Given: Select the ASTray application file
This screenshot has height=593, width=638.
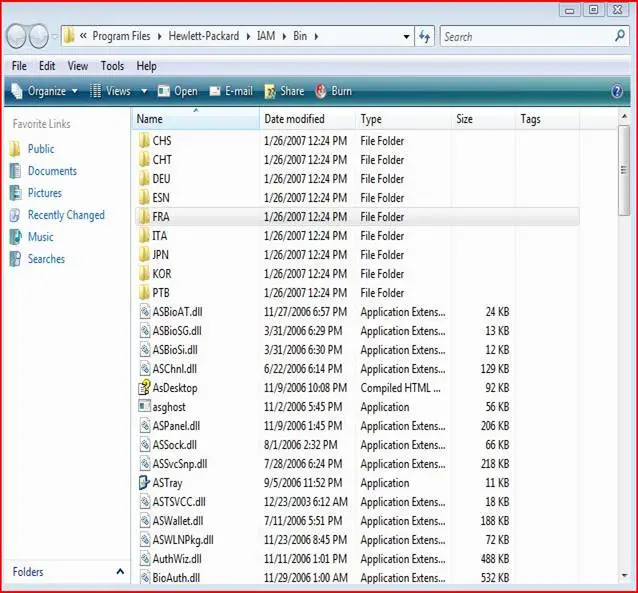Looking at the screenshot, I should (x=168, y=483).
